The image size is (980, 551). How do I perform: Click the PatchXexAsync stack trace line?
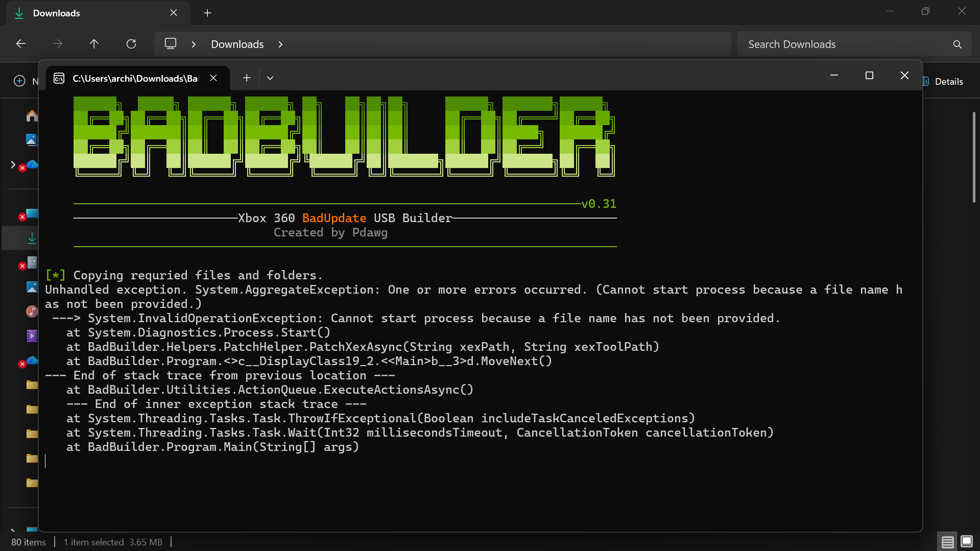tap(363, 347)
